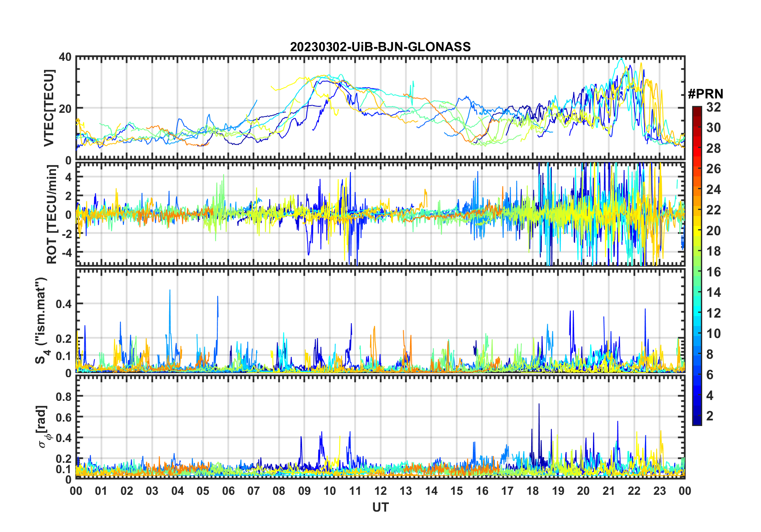The width and height of the screenshot is (761, 532).
Task: Click hour tick label 15 on x-axis
Action: tap(457, 491)
